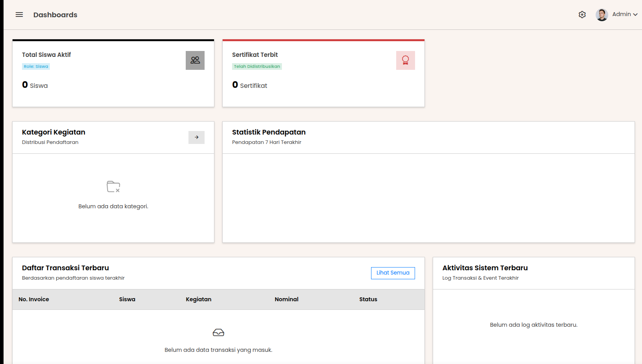Open the settings gear icon
Image resolution: width=642 pixels, height=364 pixels.
coord(582,15)
